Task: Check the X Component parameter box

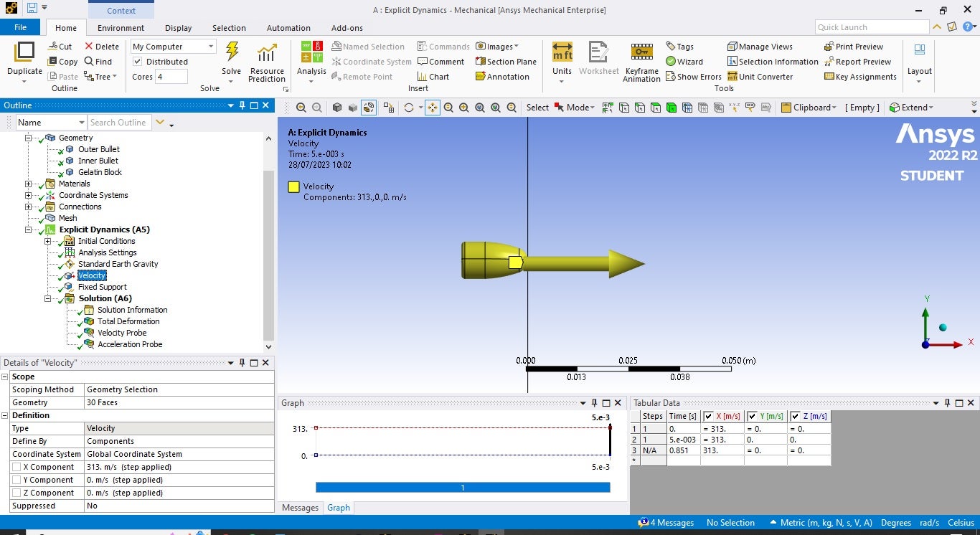Action: click(17, 467)
